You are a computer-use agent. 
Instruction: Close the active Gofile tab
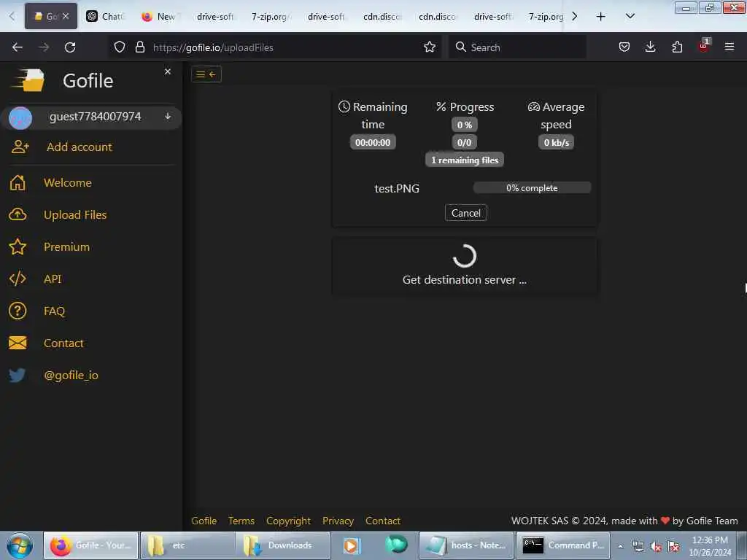click(66, 16)
